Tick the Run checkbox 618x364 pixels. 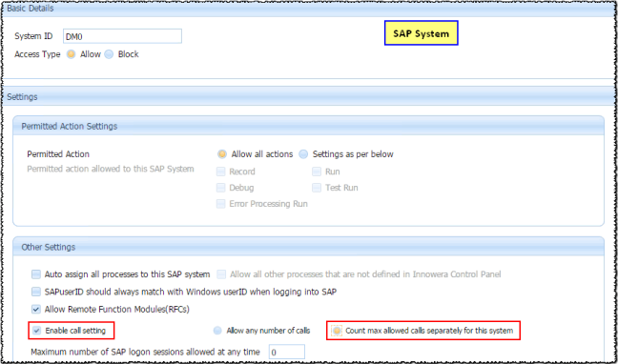[x=317, y=172]
